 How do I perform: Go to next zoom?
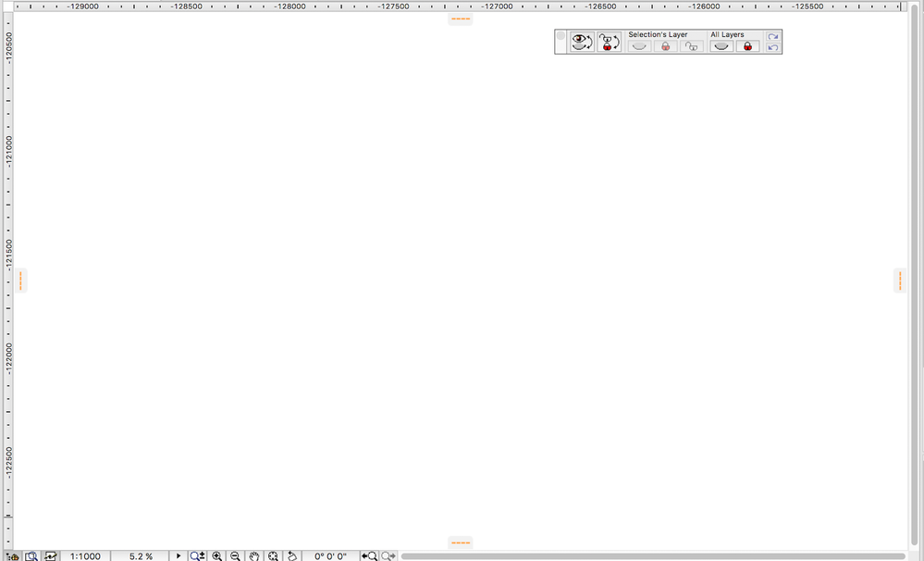click(x=388, y=555)
